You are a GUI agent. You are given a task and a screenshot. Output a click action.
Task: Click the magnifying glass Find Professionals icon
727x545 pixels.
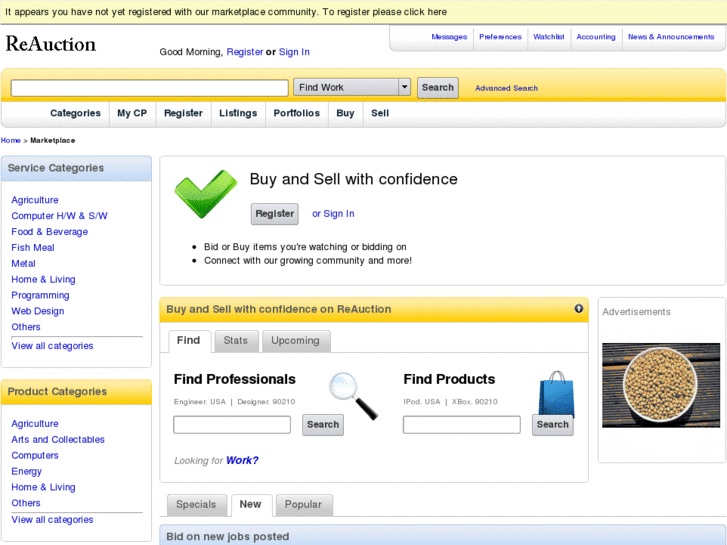pyautogui.click(x=353, y=395)
